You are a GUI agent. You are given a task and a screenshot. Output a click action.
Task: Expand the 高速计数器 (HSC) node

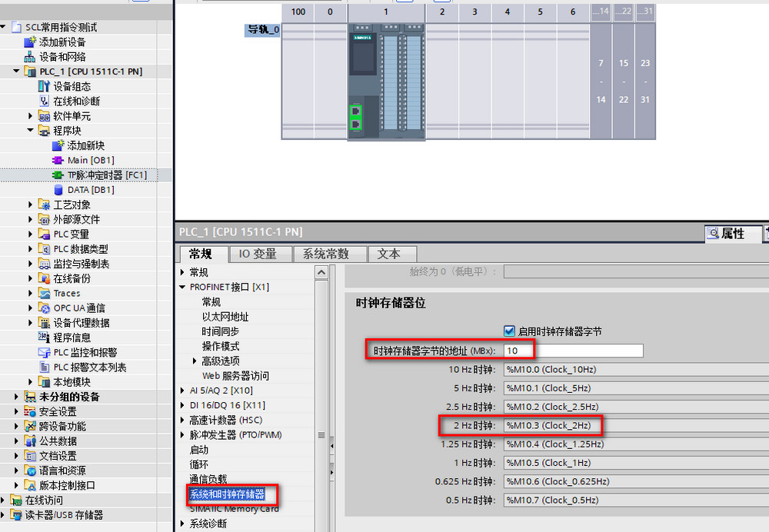click(x=182, y=421)
